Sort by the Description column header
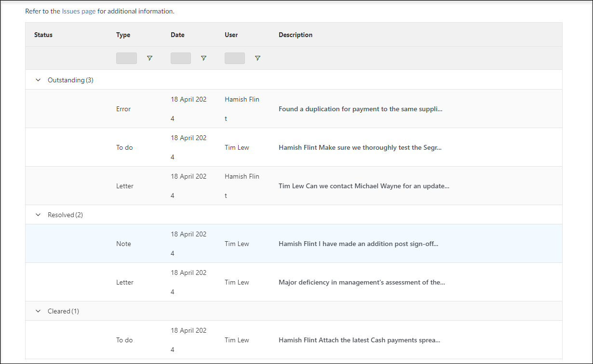The width and height of the screenshot is (593, 364). pyautogui.click(x=296, y=35)
